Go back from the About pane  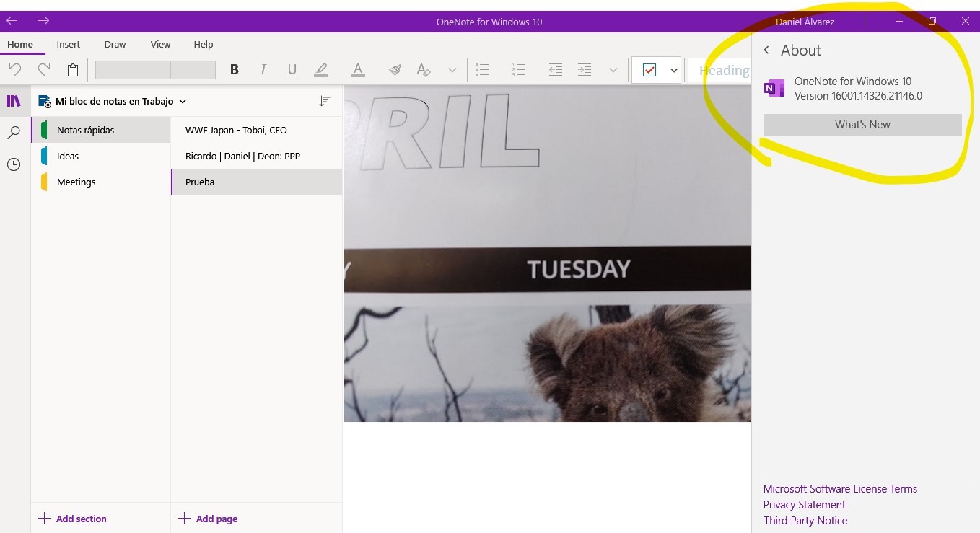[x=766, y=50]
